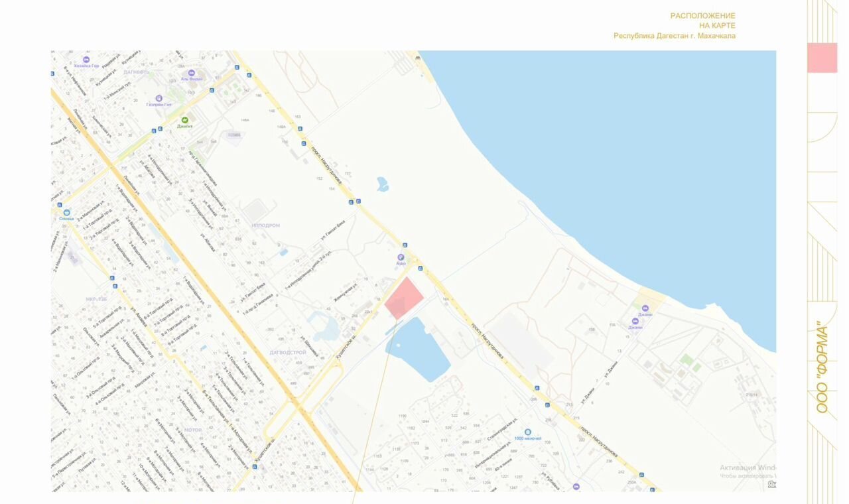Screen dimensions: 849x504
Task: Click house number 777 on the map
Action: tap(348, 174)
